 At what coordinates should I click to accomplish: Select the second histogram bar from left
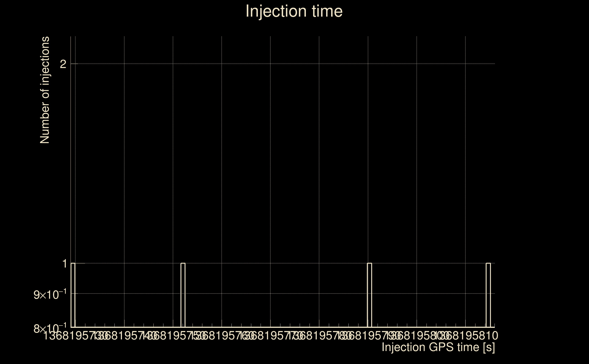coord(183,295)
